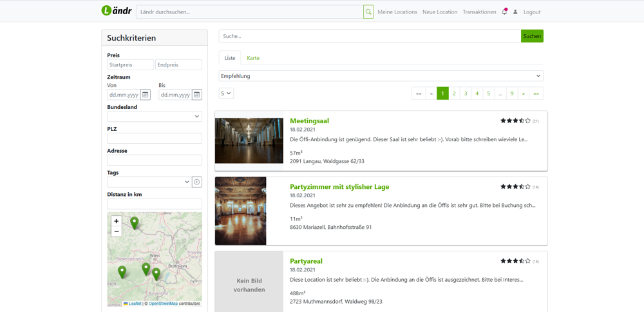
Task: Click the Meetingsaal hall thumbnail
Action: click(x=249, y=141)
